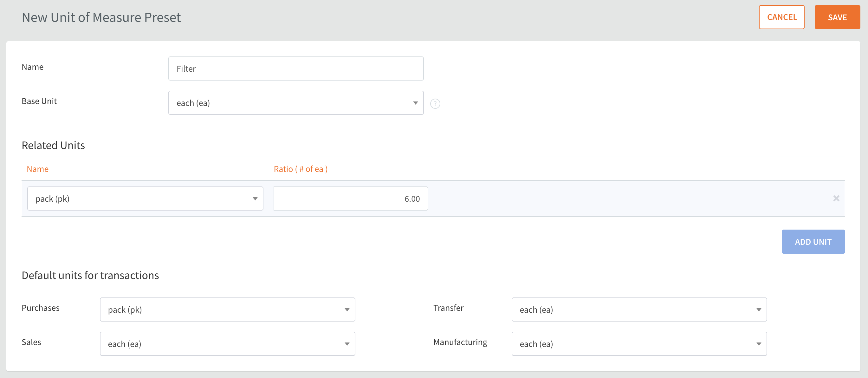Click the arrow on Manufacturing selector
868x378 pixels.
[x=759, y=344]
